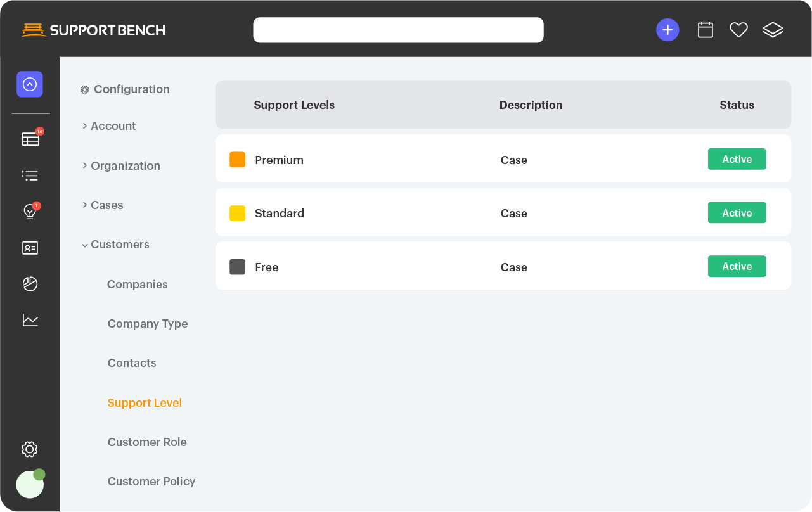The width and height of the screenshot is (812, 512).
Task: Click the heart favorites icon
Action: point(738,29)
